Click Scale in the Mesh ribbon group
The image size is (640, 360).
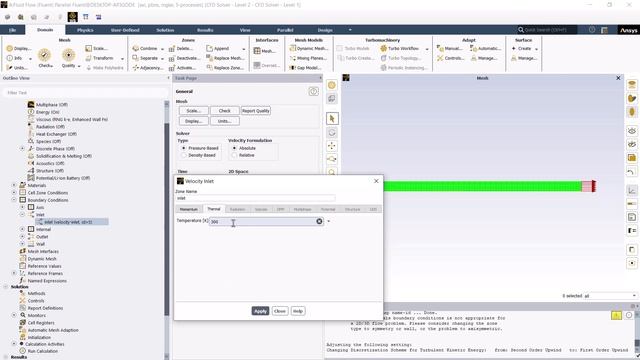97,49
